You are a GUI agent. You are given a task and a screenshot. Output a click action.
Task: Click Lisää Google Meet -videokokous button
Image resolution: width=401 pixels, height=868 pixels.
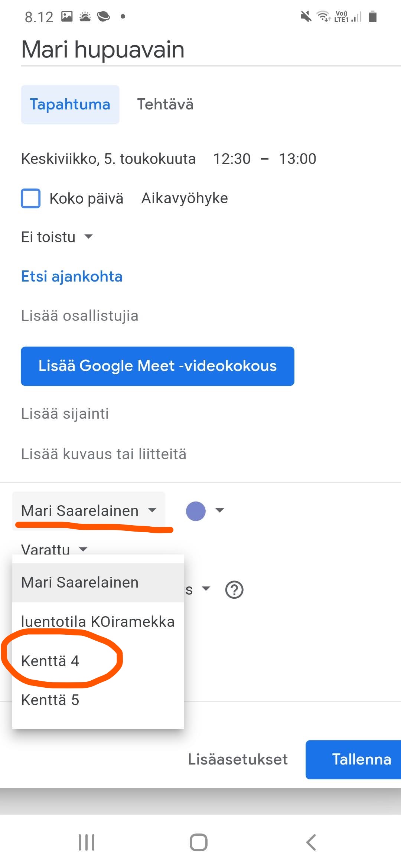tap(157, 366)
